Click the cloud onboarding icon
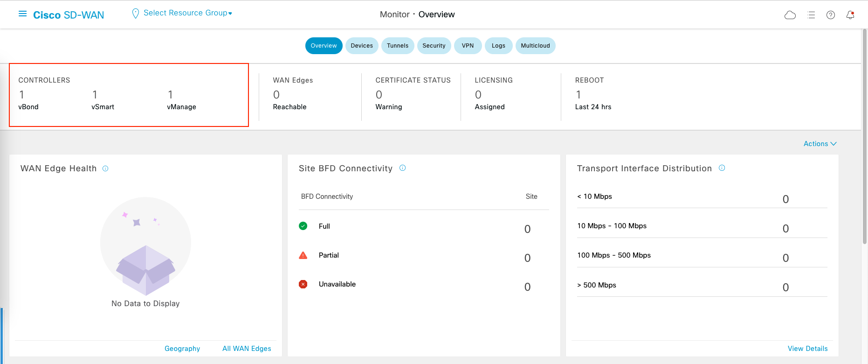 click(790, 15)
